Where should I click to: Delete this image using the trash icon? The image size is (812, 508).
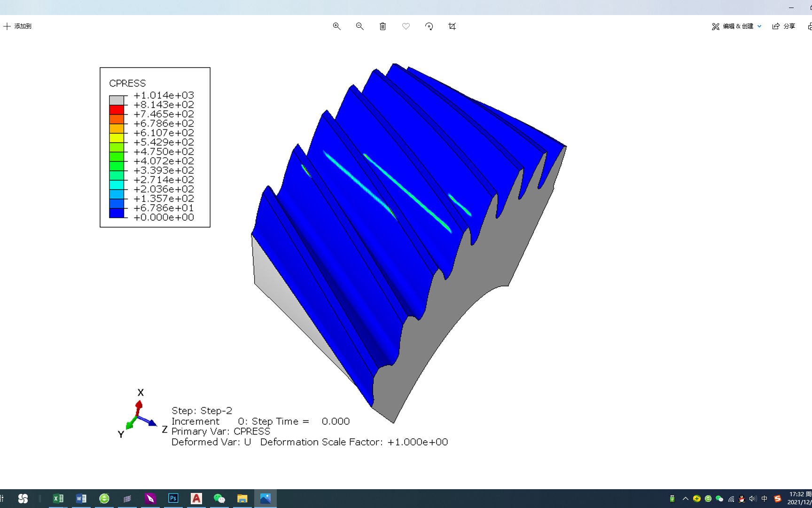[383, 26]
